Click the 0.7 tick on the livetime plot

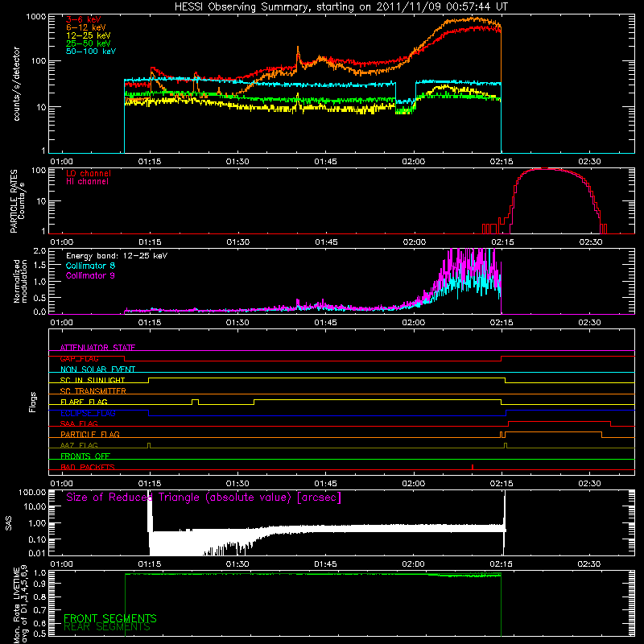[x=39, y=610]
